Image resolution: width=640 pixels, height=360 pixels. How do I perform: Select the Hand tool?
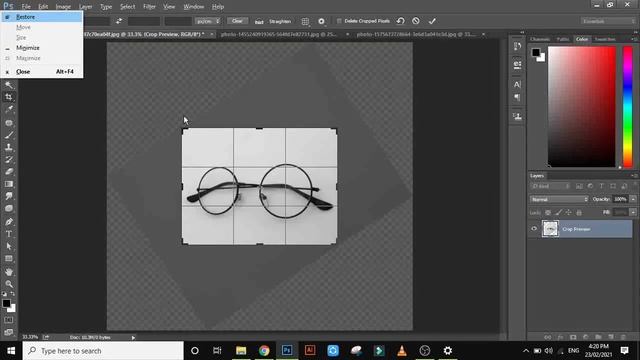click(x=9, y=272)
